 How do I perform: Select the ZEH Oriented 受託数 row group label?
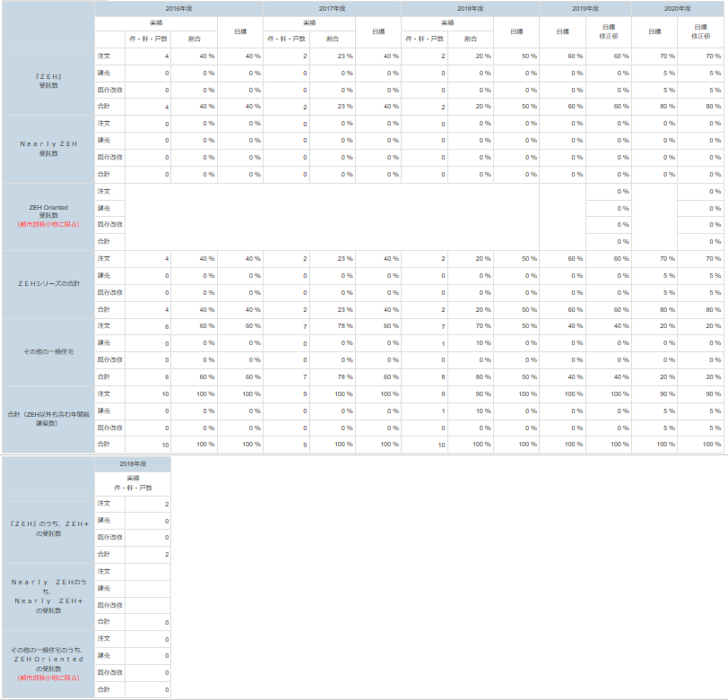coord(48,216)
